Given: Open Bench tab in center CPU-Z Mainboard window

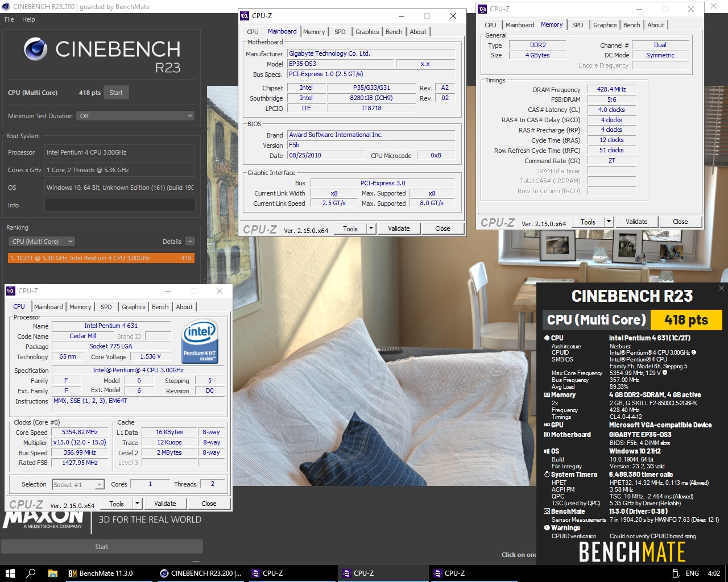Looking at the screenshot, I should 394,32.
